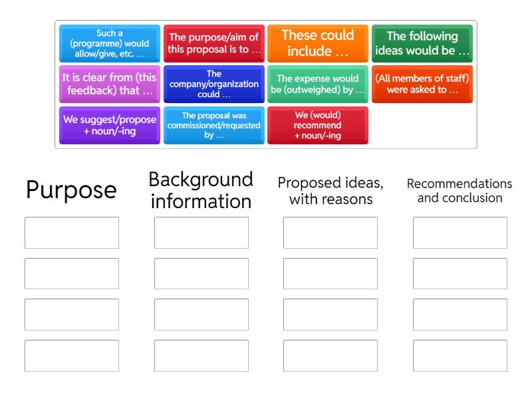This screenshot has height=399, width=532.
Task: Pick the orange 'These could include' tile
Action: 317,44
